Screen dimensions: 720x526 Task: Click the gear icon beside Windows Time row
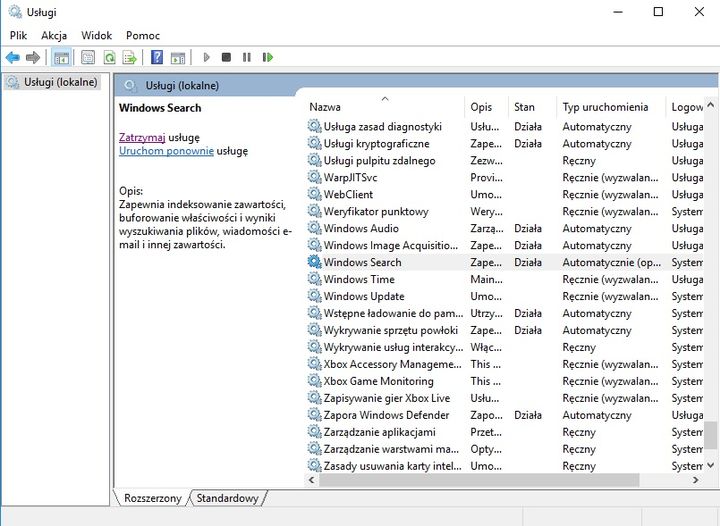click(315, 279)
